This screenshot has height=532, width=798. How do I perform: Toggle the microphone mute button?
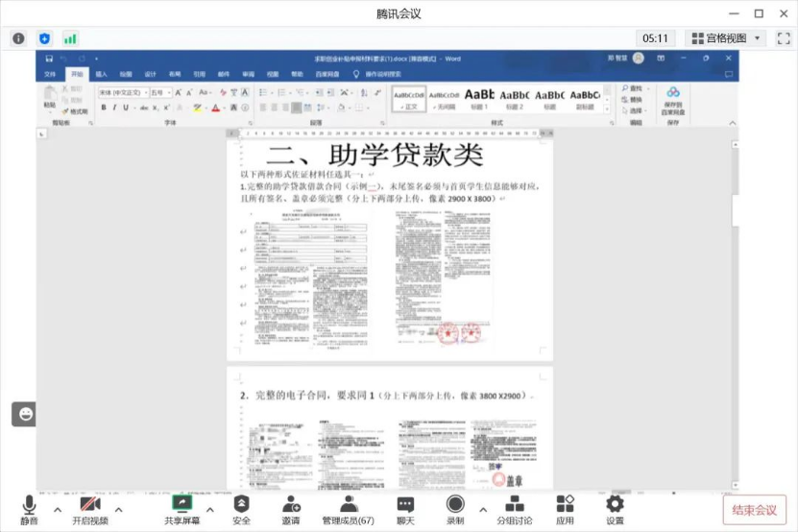click(29, 509)
